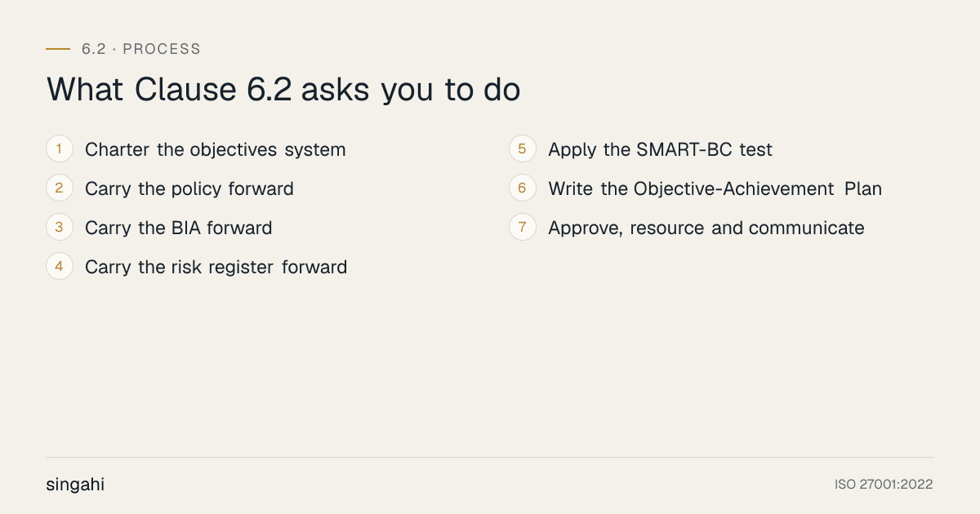The height and width of the screenshot is (514, 980).
Task: Click the 'ISO 27001:2022' footer label
Action: 884,485
